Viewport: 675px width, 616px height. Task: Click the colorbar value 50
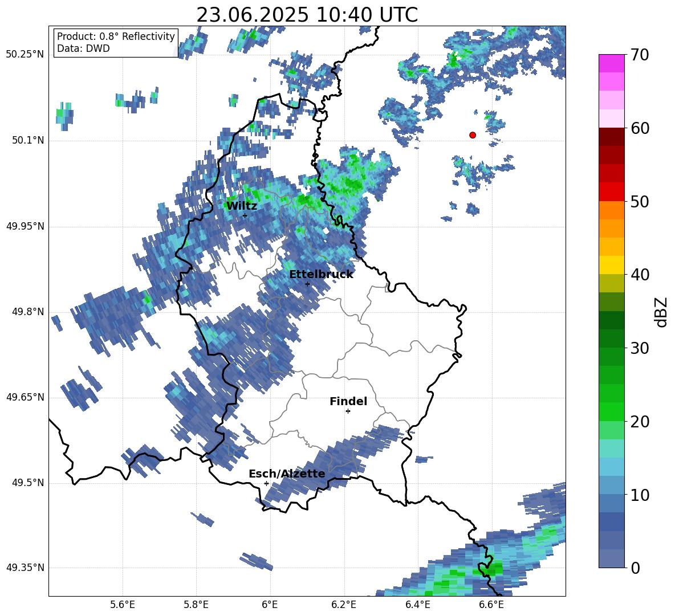[640, 201]
